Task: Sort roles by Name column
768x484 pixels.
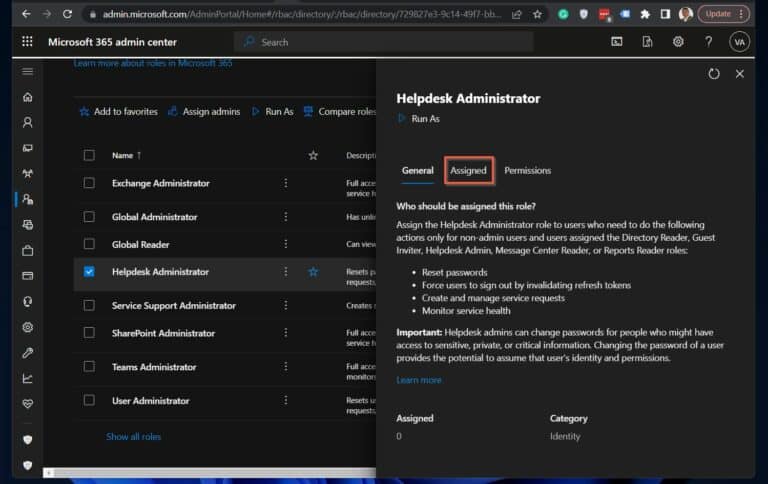Action: coord(126,155)
